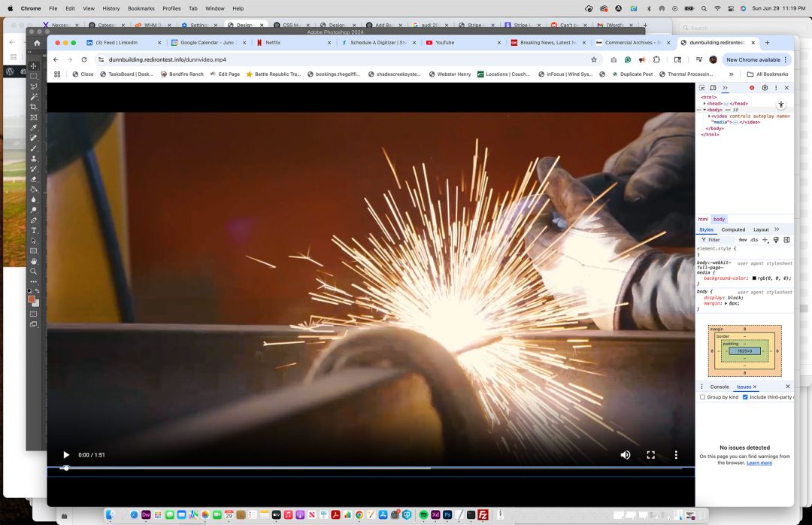The width and height of the screenshot is (812, 525).
Task: Click the New Chrome available button
Action: click(x=753, y=59)
